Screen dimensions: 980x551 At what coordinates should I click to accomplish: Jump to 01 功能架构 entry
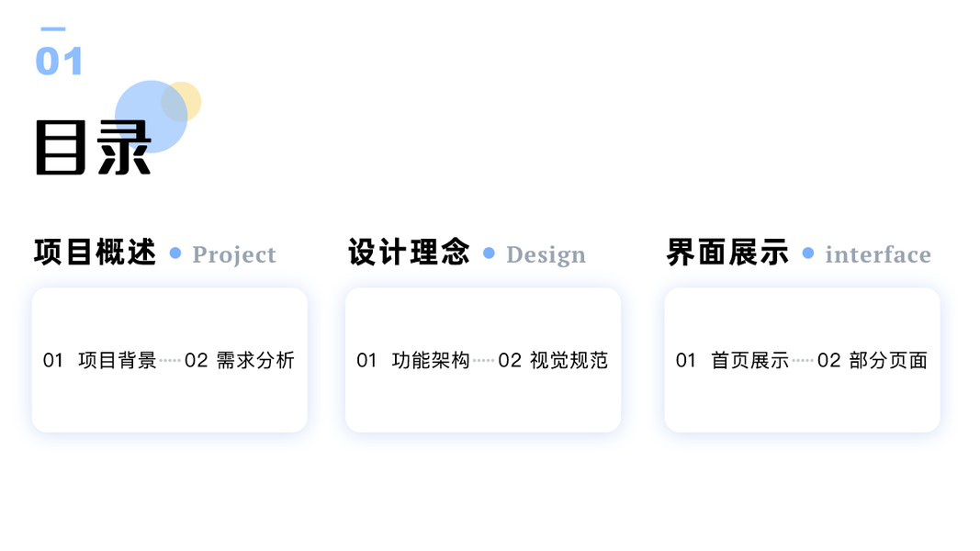(413, 361)
